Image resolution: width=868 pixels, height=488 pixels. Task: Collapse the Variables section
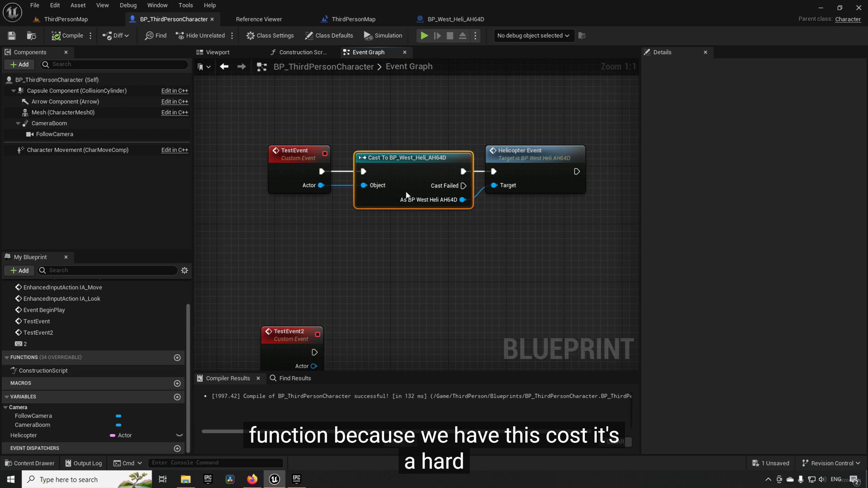pos(6,396)
